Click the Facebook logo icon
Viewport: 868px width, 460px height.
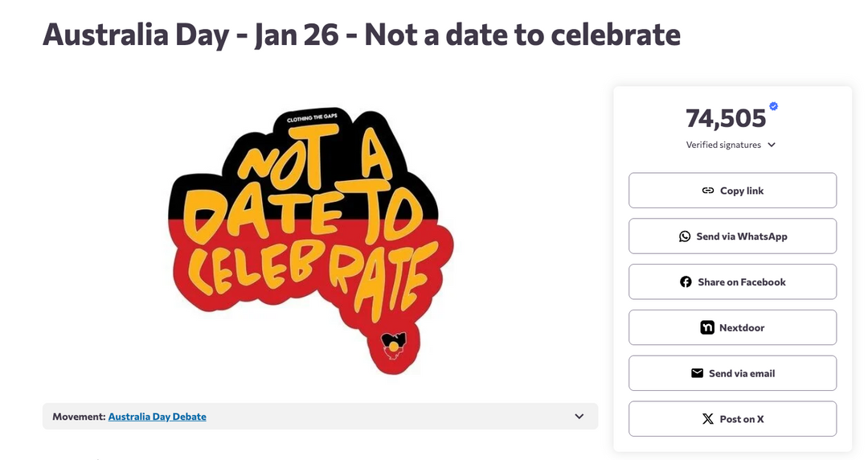[x=686, y=282]
